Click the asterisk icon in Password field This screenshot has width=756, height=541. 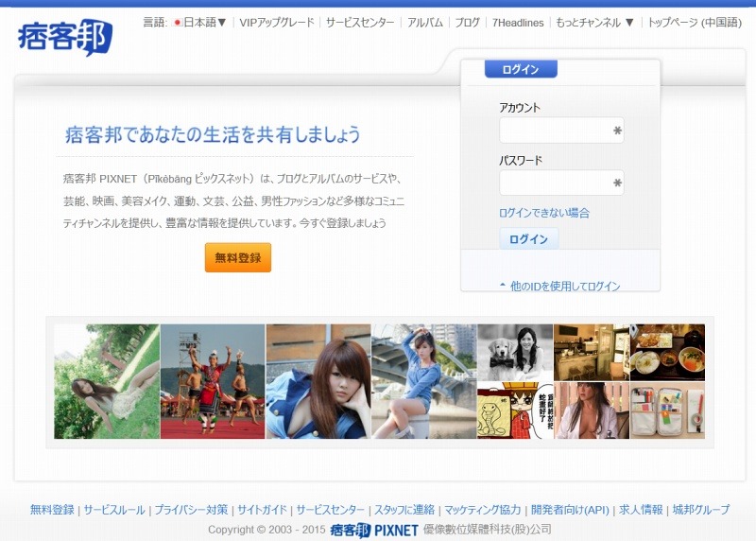(x=617, y=183)
